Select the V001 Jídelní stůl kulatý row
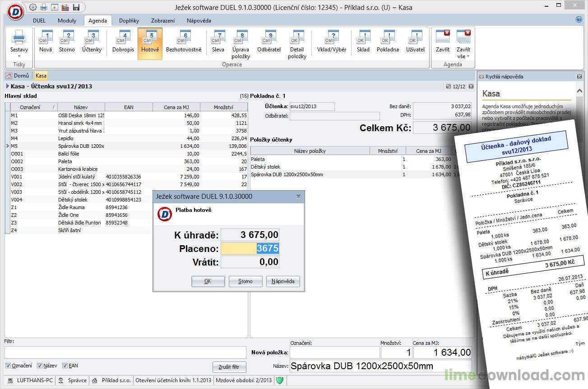The image size is (588, 389). pos(126,177)
